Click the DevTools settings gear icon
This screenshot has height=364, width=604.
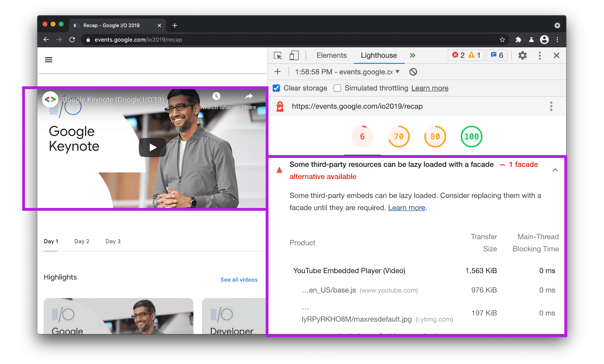click(523, 55)
